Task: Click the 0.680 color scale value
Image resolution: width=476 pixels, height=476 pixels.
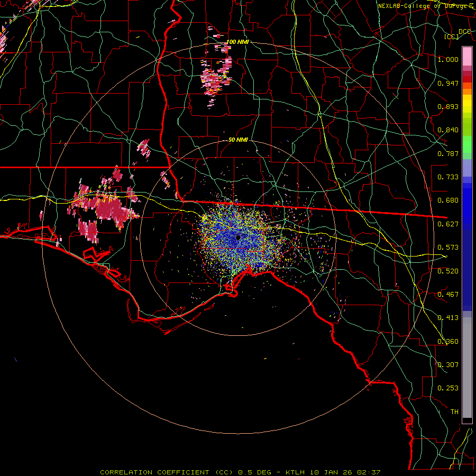Action: click(x=448, y=200)
